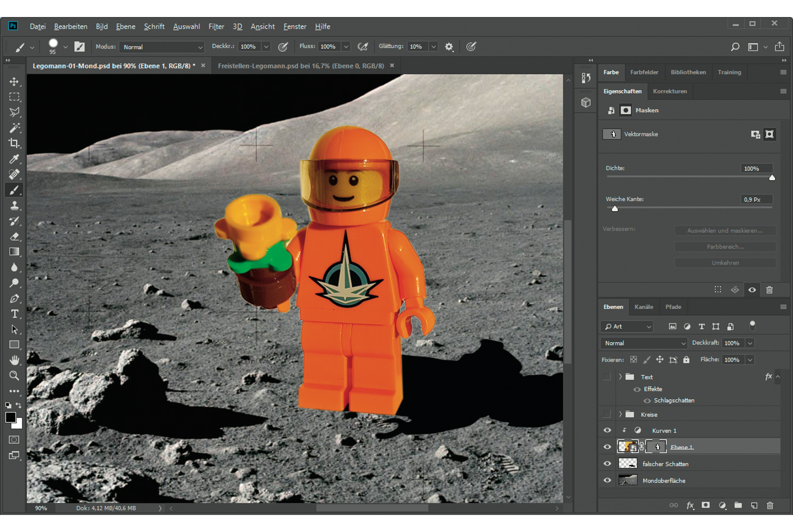Switch to the Kanäle tab
793x532 pixels.
[644, 307]
